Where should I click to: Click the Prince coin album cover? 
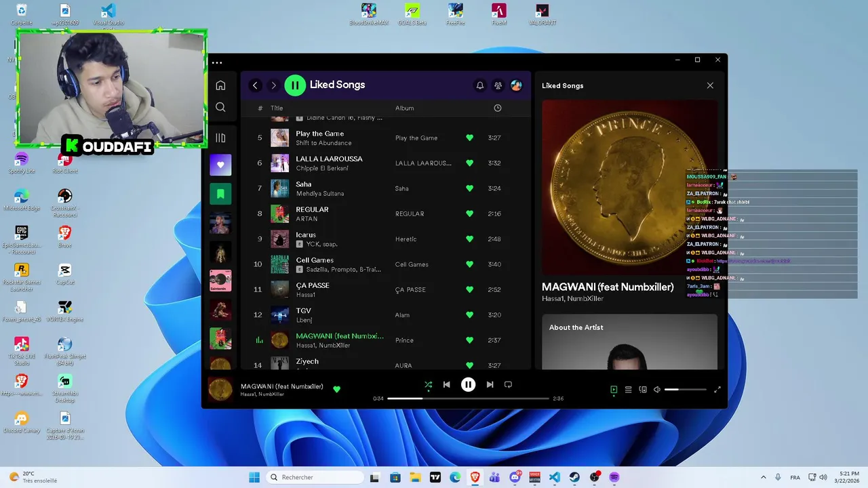[629, 188]
